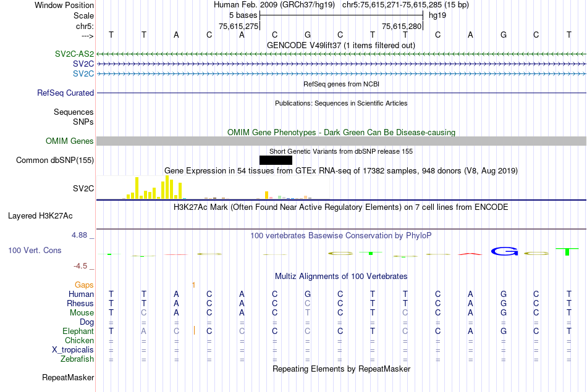
Task: Select the Human species label
Action: click(81, 294)
